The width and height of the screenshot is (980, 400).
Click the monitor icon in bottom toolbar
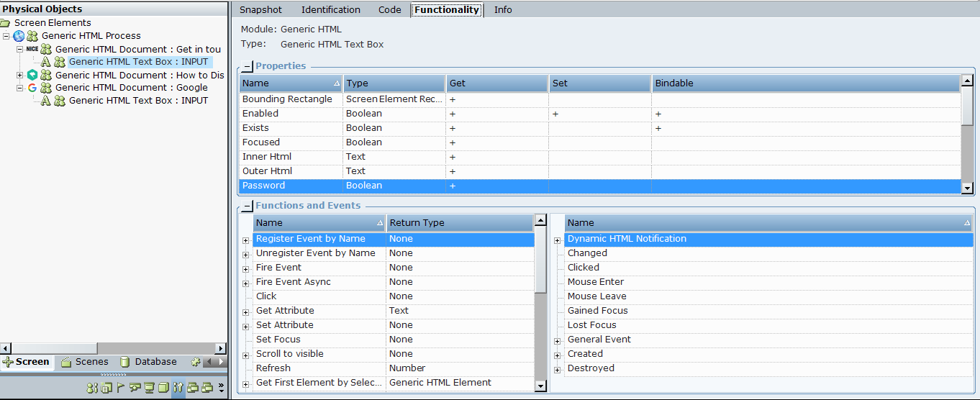(149, 388)
